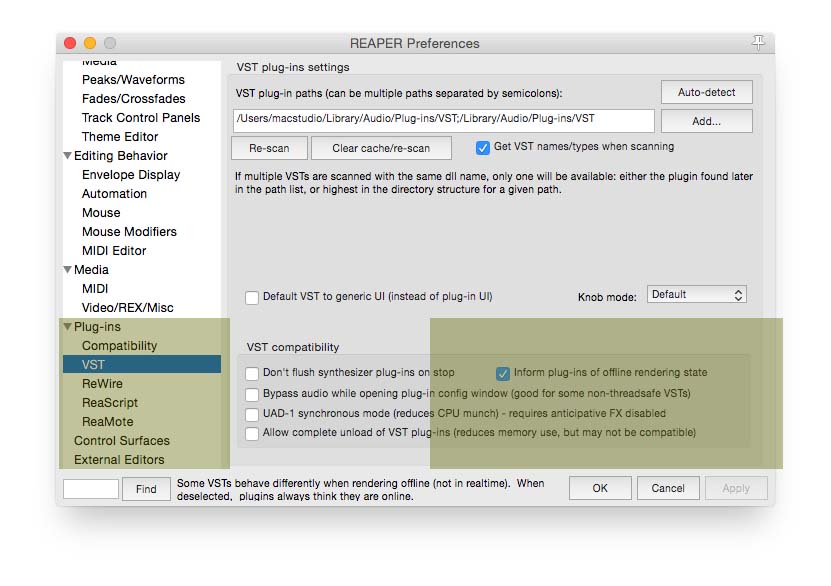This screenshot has width=831, height=586.
Task: Click the preferences search field beside Find
Action: click(91, 489)
